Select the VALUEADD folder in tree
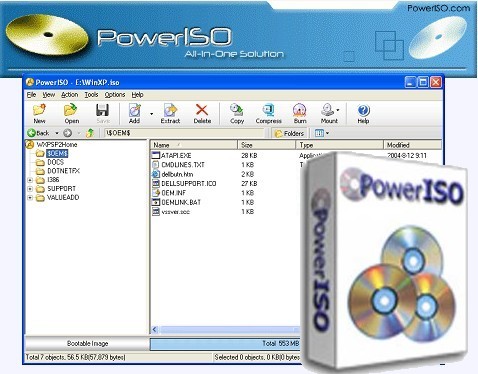Viewport: 478px width, 374px height. click(x=63, y=197)
